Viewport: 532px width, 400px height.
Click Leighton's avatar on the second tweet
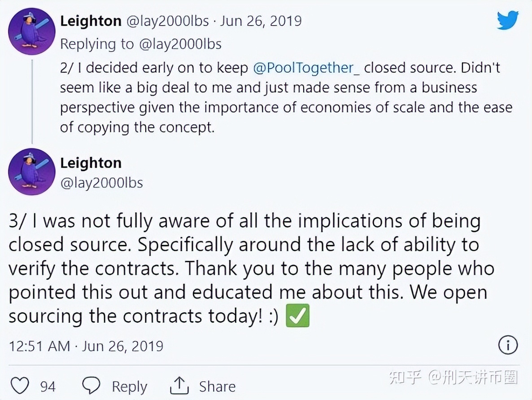(31, 171)
